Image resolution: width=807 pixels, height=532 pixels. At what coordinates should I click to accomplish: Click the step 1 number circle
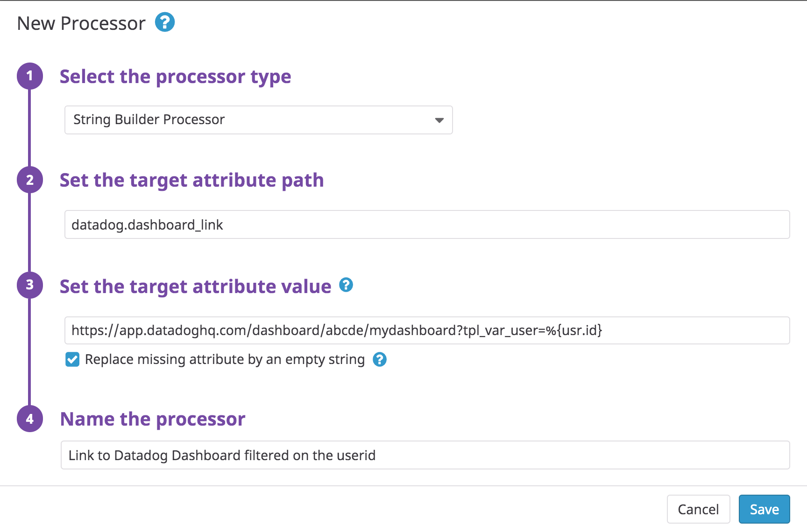(30, 76)
